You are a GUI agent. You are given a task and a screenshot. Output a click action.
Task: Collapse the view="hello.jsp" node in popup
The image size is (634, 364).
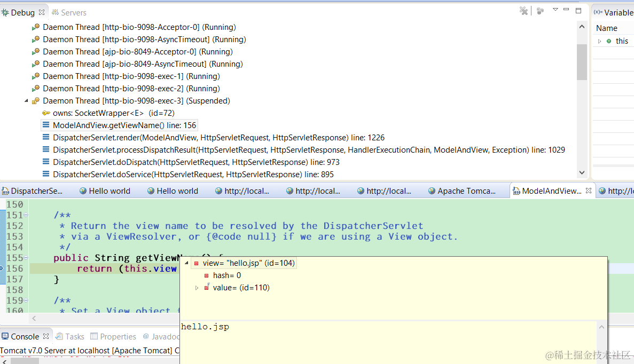tap(187, 263)
